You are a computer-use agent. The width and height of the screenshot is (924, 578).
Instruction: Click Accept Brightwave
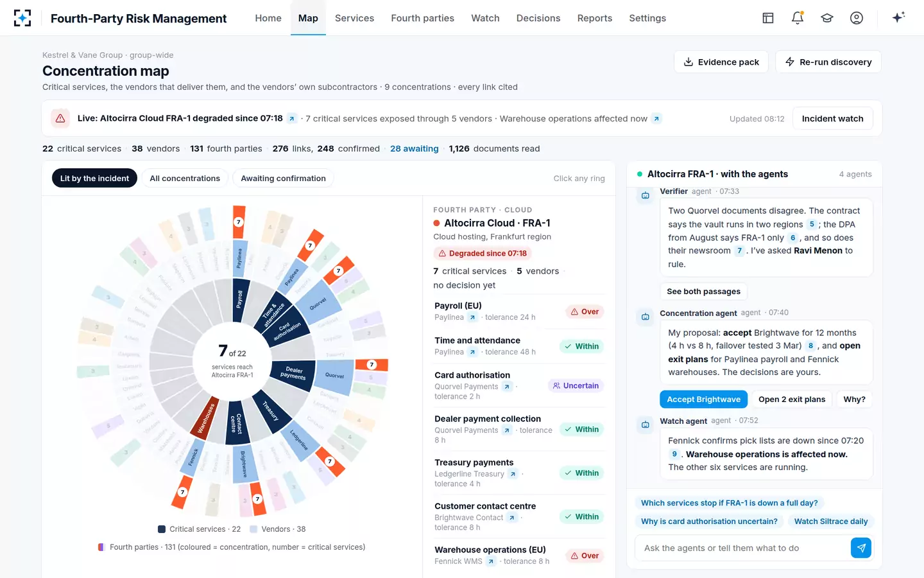click(x=703, y=399)
